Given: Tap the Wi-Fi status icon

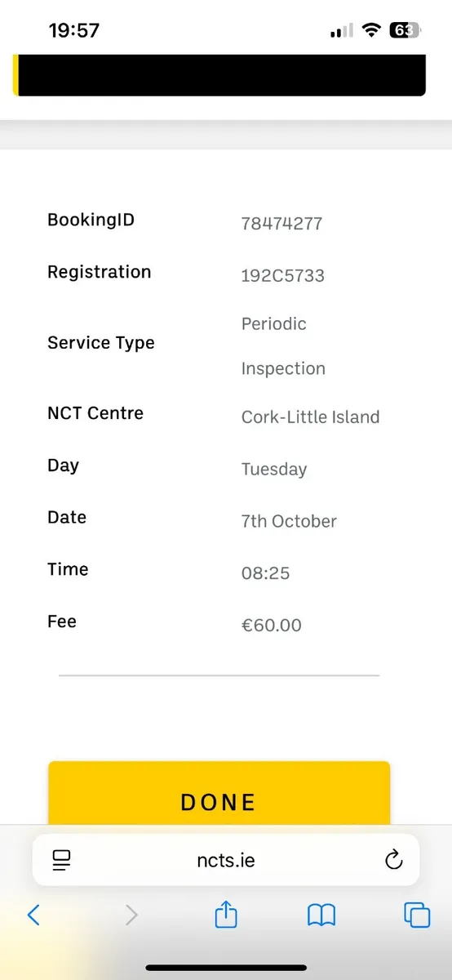Looking at the screenshot, I should [371, 30].
